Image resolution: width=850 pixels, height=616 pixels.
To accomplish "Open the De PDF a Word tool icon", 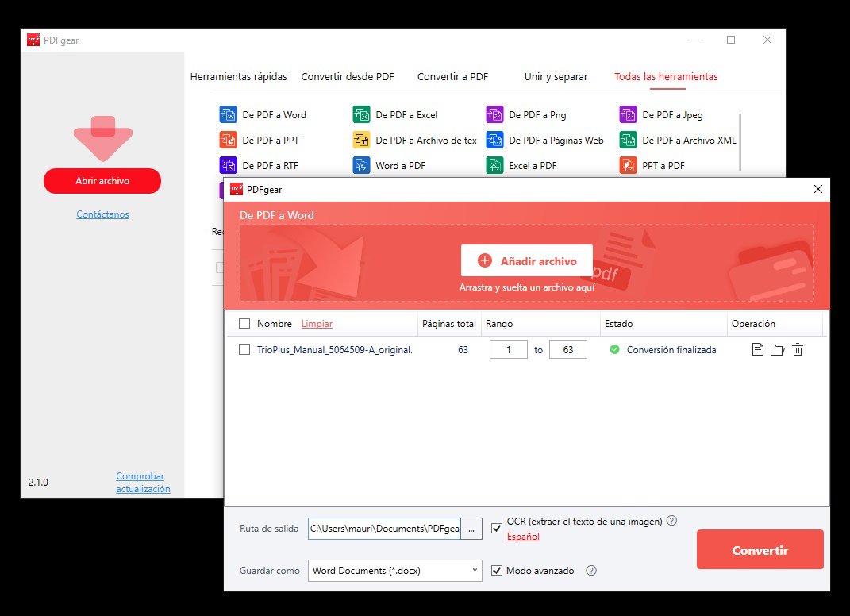I will click(228, 115).
